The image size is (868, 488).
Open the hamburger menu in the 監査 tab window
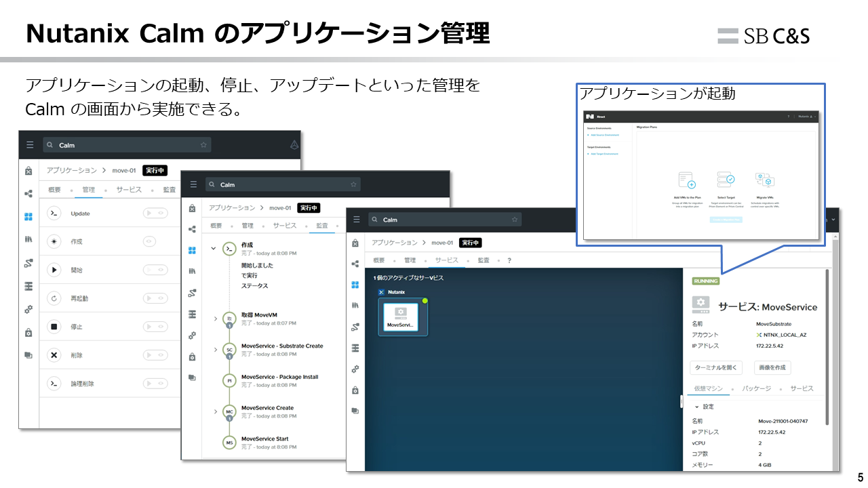coord(193,184)
